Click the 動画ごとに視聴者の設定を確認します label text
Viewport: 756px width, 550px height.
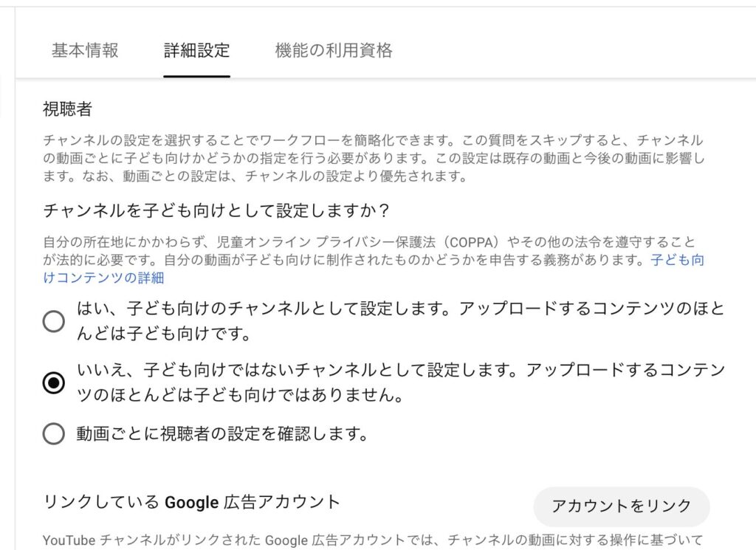[222, 433]
